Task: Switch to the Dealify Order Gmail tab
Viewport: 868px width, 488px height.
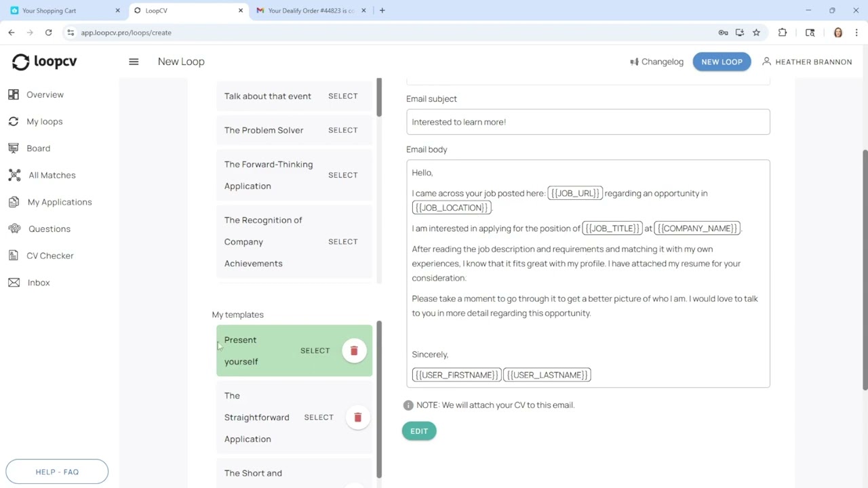Action: click(311, 11)
